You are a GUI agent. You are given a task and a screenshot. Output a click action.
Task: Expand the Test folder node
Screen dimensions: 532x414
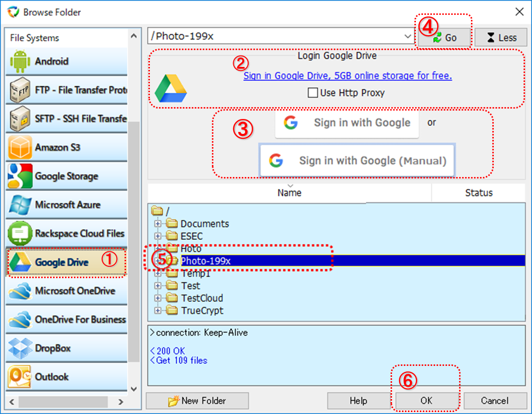point(157,286)
